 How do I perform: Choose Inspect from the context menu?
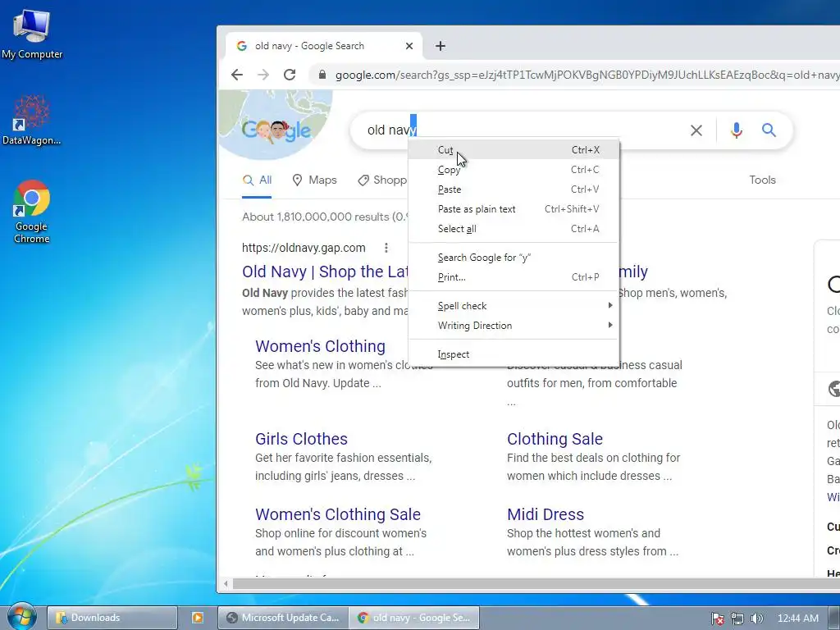pyautogui.click(x=514, y=354)
